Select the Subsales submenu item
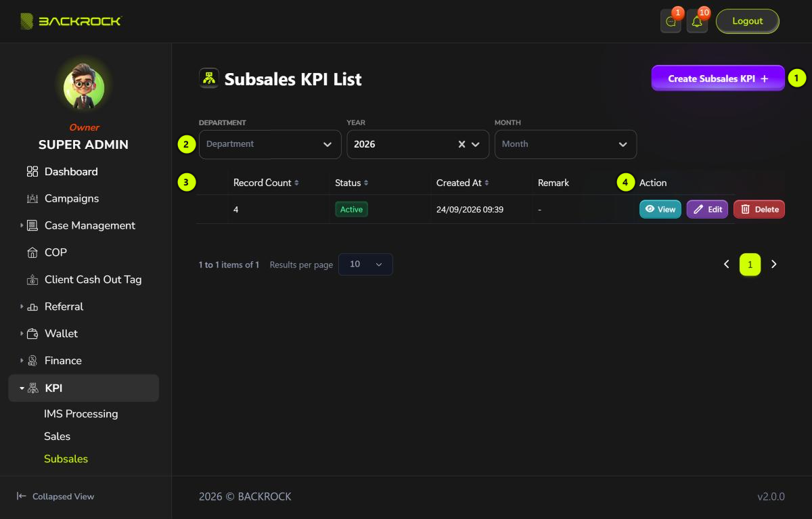812x519 pixels. [x=66, y=459]
